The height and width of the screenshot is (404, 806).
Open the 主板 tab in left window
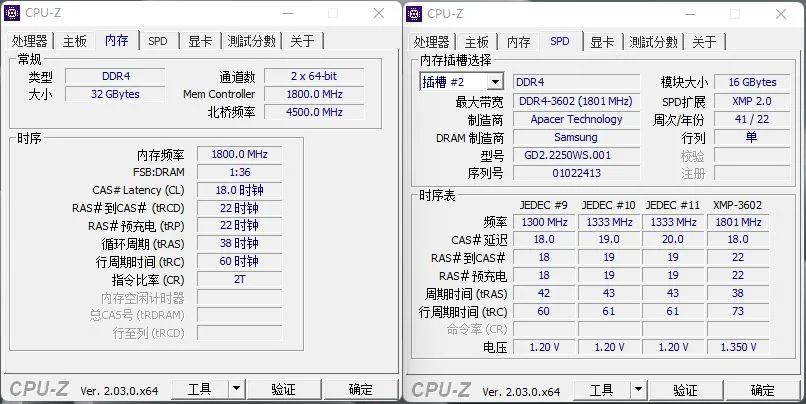click(x=75, y=41)
